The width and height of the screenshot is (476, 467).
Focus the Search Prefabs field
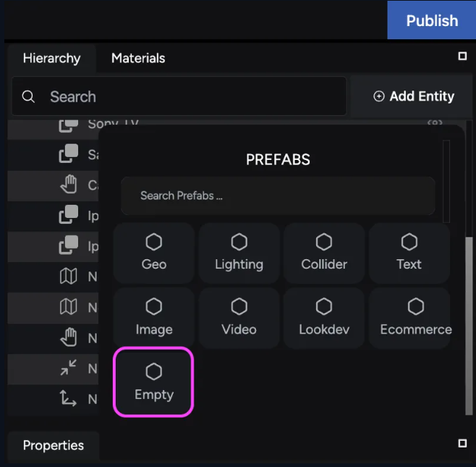point(278,195)
